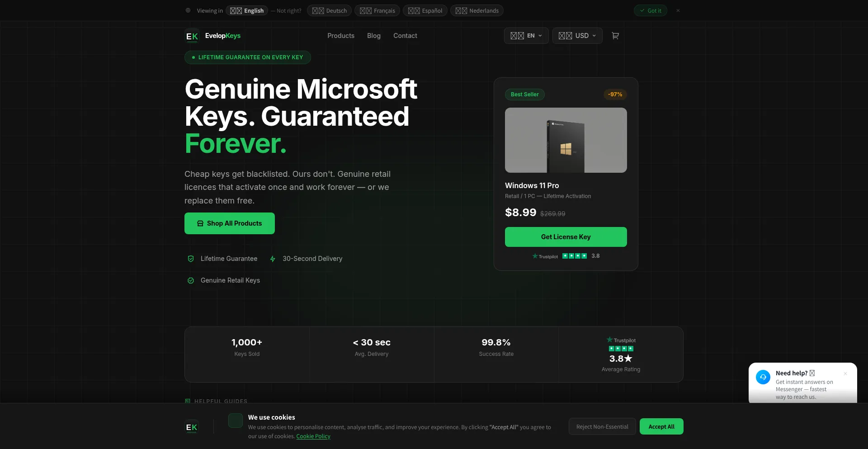868x449 pixels.
Task: Click the Lifetime Guarantee shield icon
Action: coord(191,259)
